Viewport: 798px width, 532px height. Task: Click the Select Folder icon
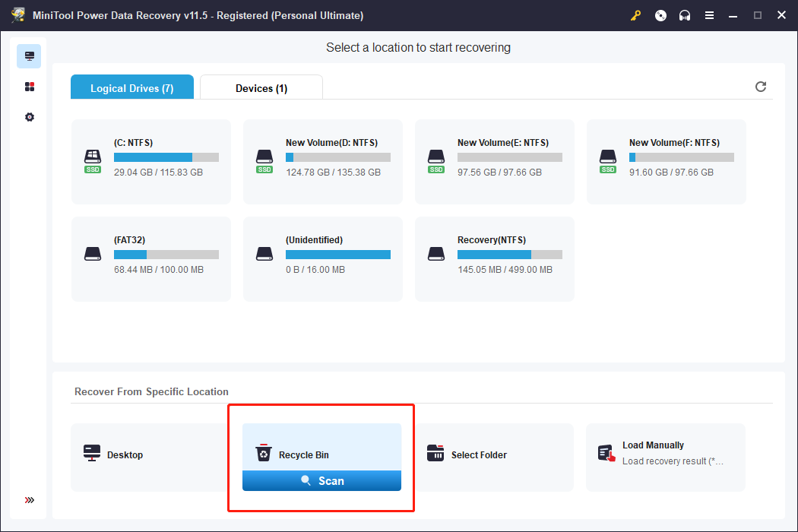click(435, 453)
